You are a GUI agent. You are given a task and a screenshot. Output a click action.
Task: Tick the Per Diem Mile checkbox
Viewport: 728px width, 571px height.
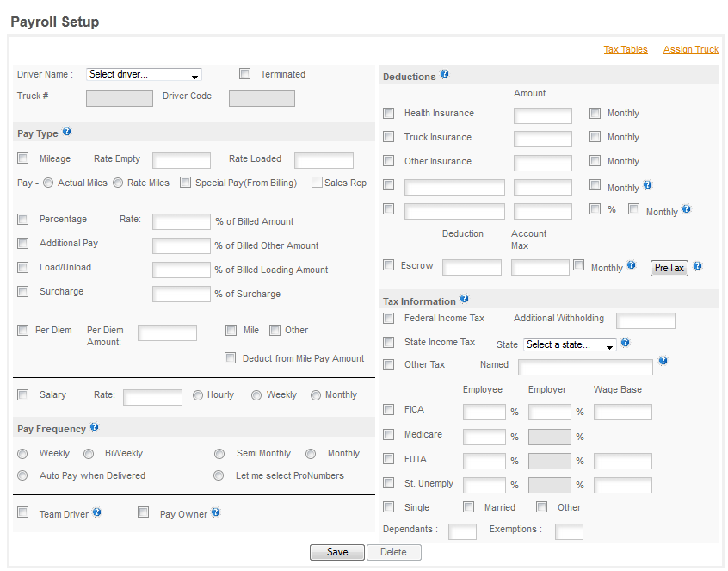231,331
